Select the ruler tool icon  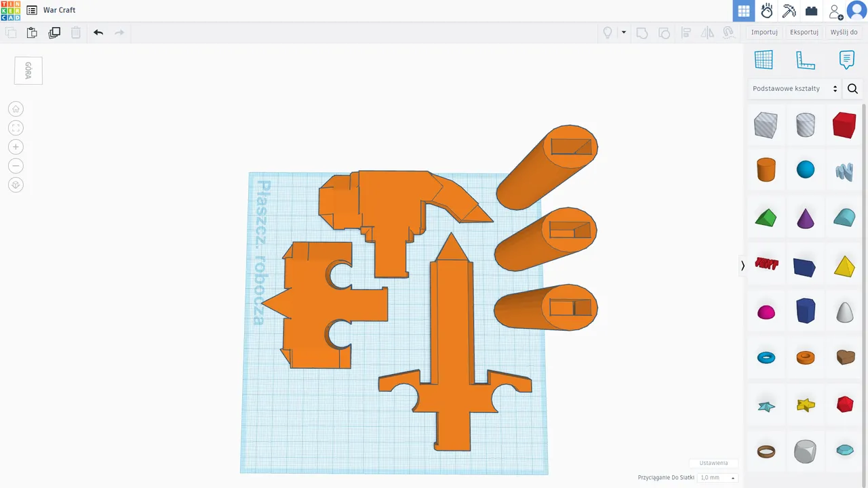tap(805, 60)
